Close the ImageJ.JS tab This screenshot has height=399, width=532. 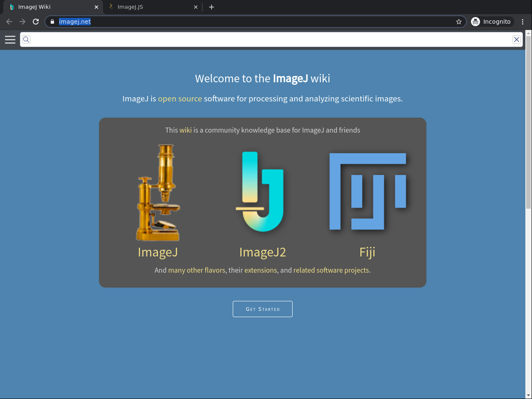click(196, 7)
